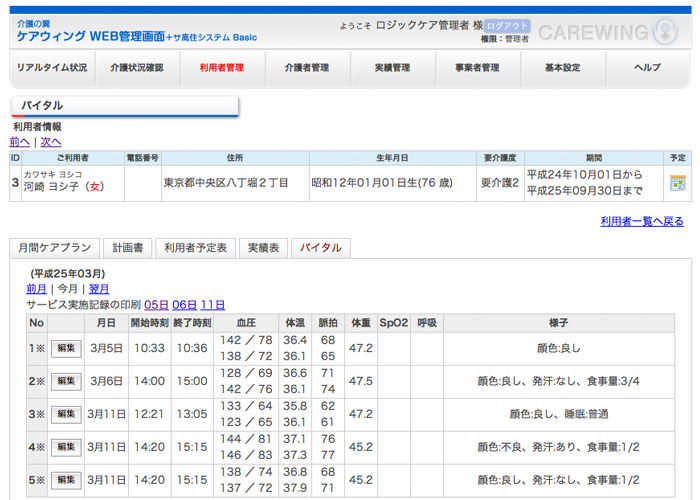Click start time 10:33
The width and height of the screenshot is (700, 500).
coord(150,349)
